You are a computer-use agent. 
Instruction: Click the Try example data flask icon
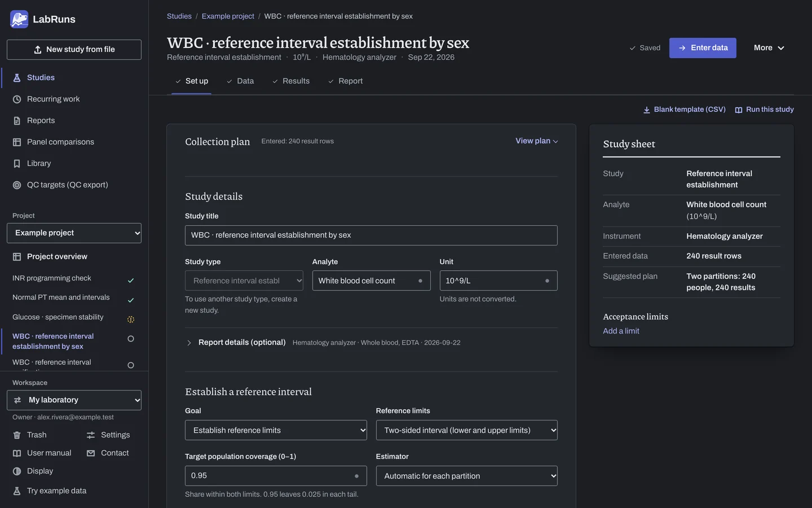17,491
